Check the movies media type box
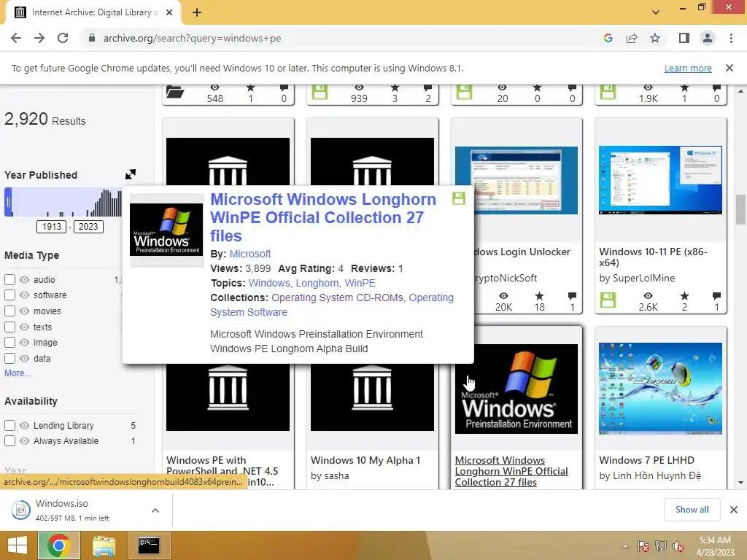The height and width of the screenshot is (560, 747). pyautogui.click(x=9, y=311)
